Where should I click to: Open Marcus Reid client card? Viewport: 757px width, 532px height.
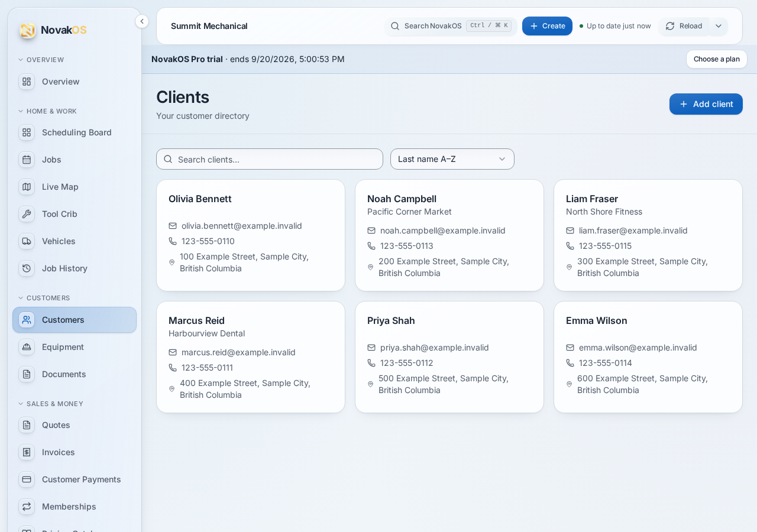251,357
